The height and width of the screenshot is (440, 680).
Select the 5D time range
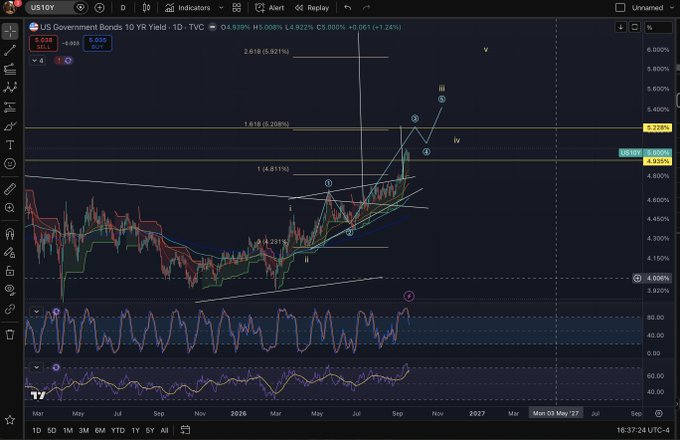point(52,430)
